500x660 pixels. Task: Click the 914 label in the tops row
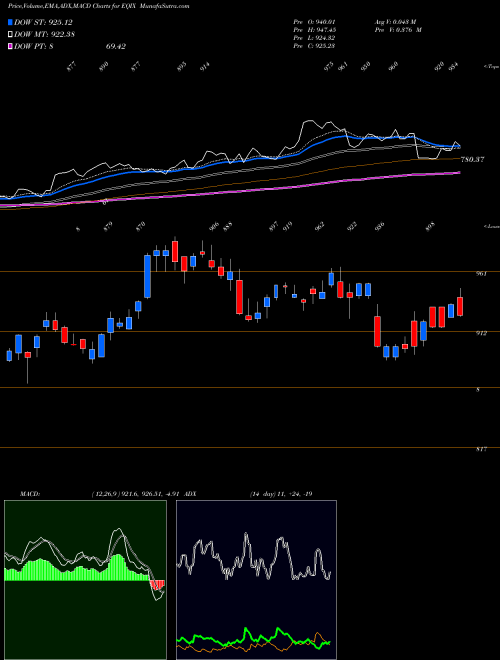[205, 66]
